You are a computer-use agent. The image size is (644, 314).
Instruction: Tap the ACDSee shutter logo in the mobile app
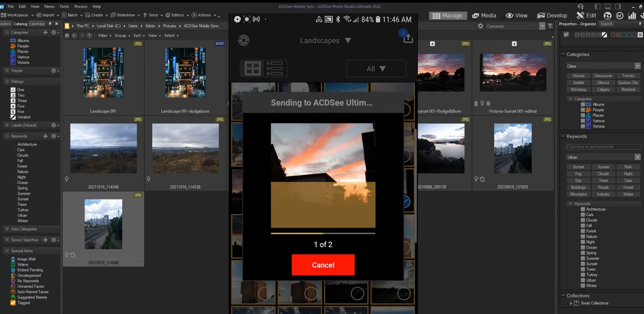click(x=244, y=40)
